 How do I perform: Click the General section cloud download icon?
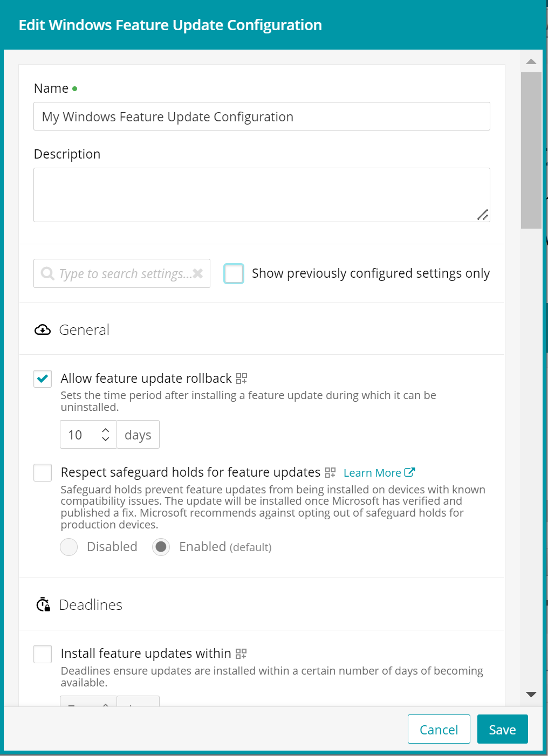[43, 330]
